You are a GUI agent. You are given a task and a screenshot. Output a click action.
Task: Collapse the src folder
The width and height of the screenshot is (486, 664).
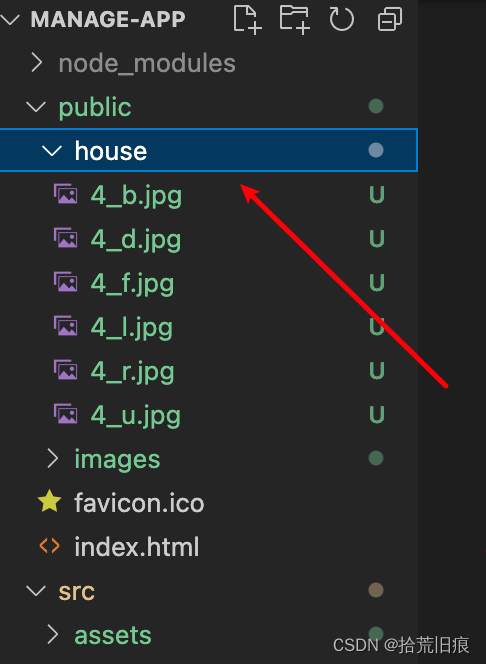click(x=36, y=590)
